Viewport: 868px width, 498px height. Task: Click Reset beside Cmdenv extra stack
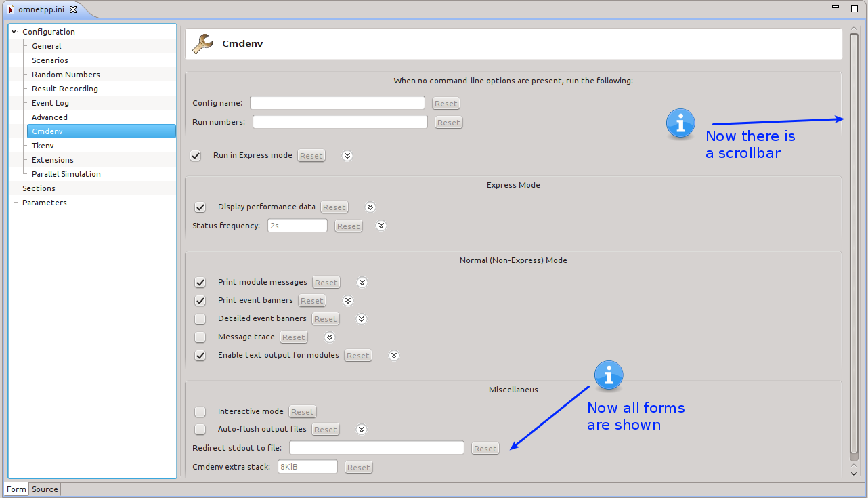pos(357,466)
